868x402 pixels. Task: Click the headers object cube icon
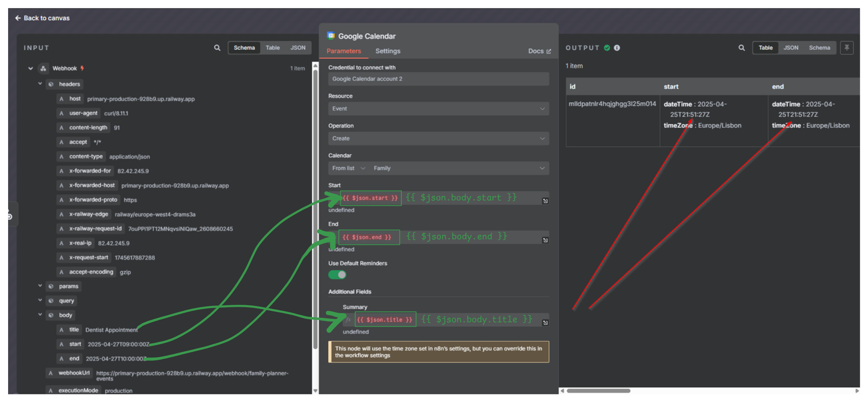[51, 84]
